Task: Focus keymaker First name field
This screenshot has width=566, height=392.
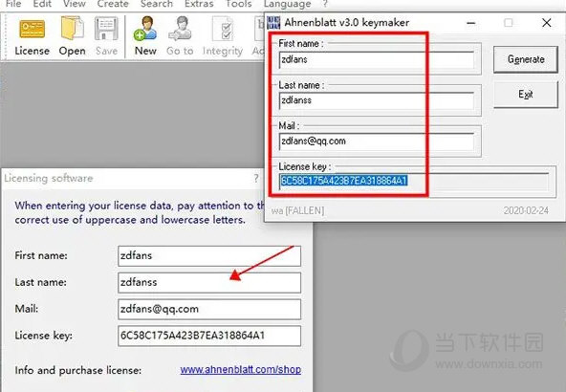Action: [377, 59]
